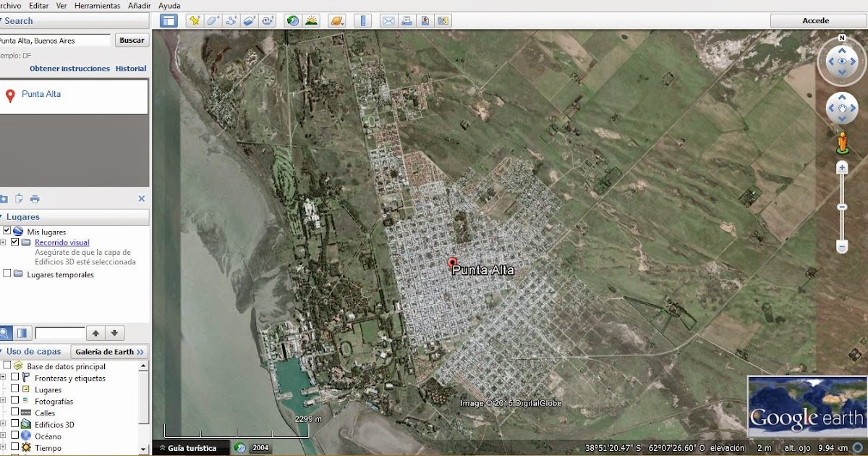Expand the Recorrido visual tree item
The width and height of the screenshot is (868, 456).
coord(4,242)
